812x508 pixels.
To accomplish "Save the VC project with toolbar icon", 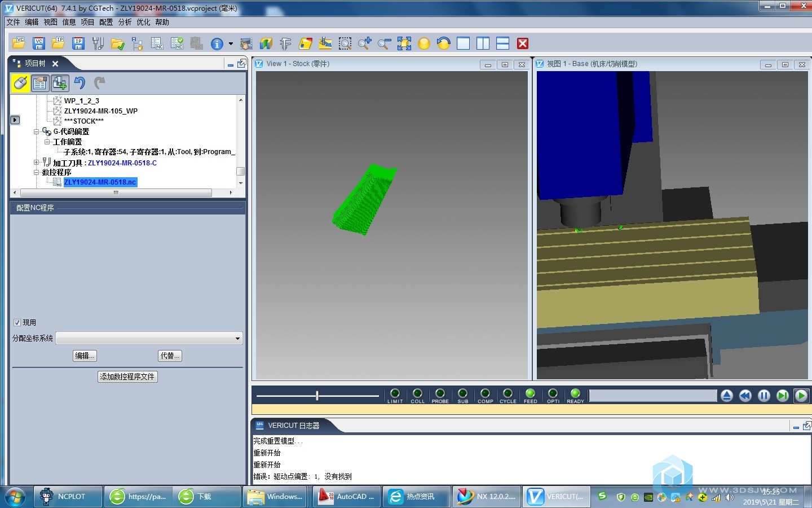I will pyautogui.click(x=39, y=43).
